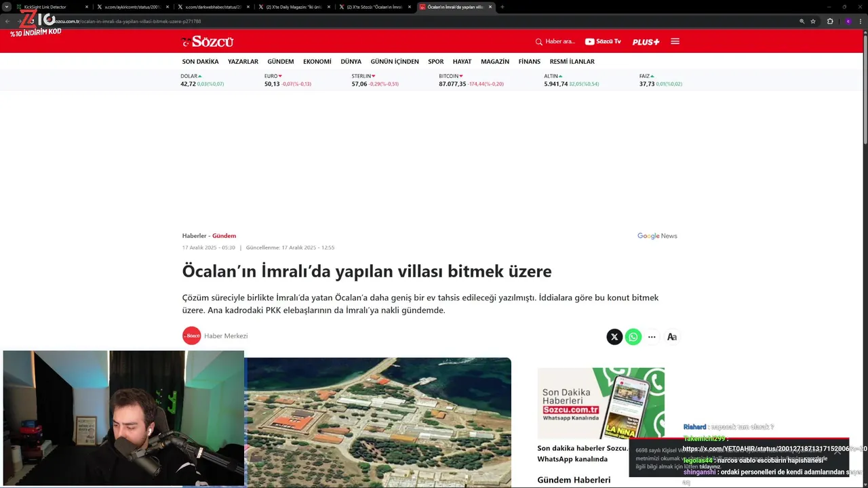Viewport: 868px width, 488px height.
Task: Open FİNANS menu item
Action: coord(530,62)
